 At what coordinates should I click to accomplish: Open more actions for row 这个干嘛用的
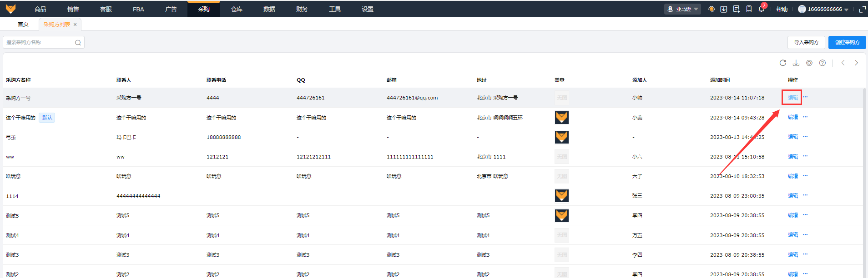[x=805, y=117]
